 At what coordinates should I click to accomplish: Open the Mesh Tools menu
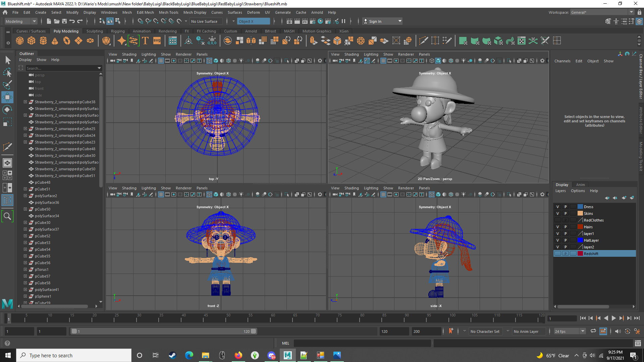tap(168, 12)
